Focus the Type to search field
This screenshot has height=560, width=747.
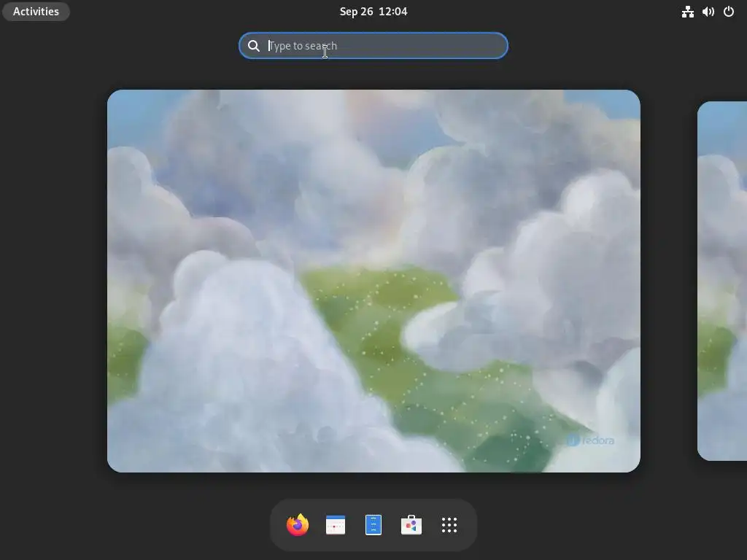click(x=373, y=46)
